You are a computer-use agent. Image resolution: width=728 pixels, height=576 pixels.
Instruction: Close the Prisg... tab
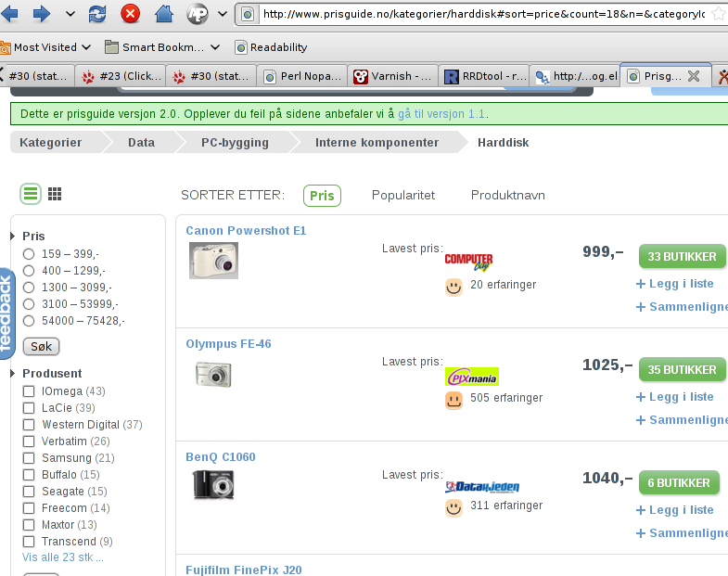(694, 76)
